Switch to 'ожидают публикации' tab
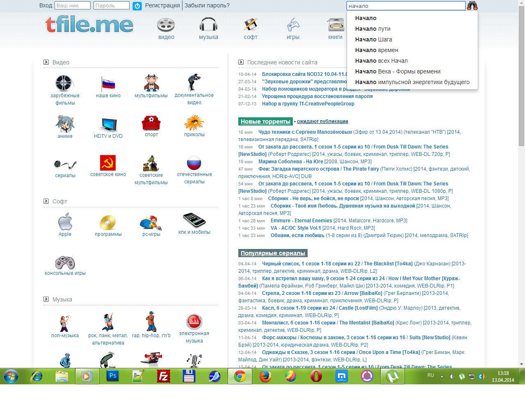 pyautogui.click(x=322, y=121)
